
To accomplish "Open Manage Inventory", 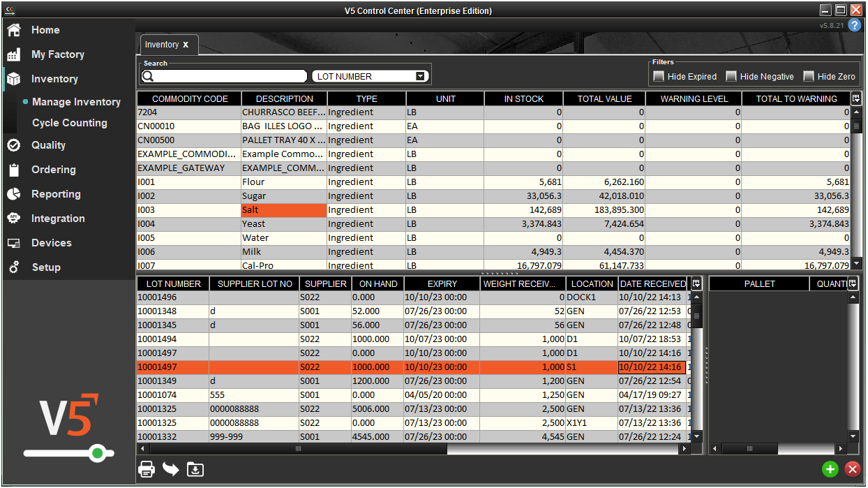I will click(77, 102).
